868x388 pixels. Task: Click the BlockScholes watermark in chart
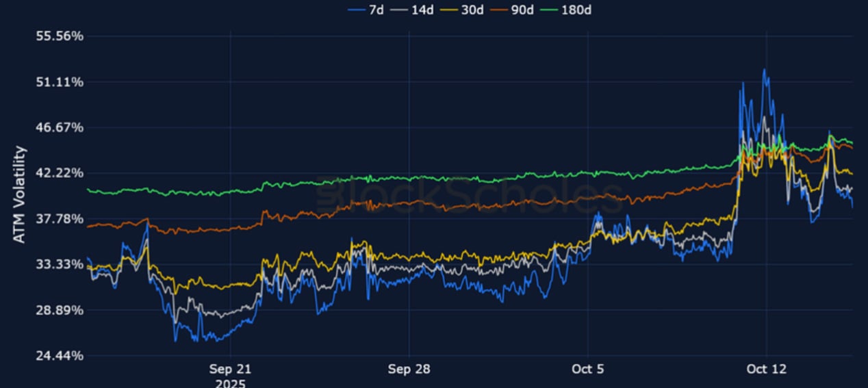pyautogui.click(x=471, y=194)
